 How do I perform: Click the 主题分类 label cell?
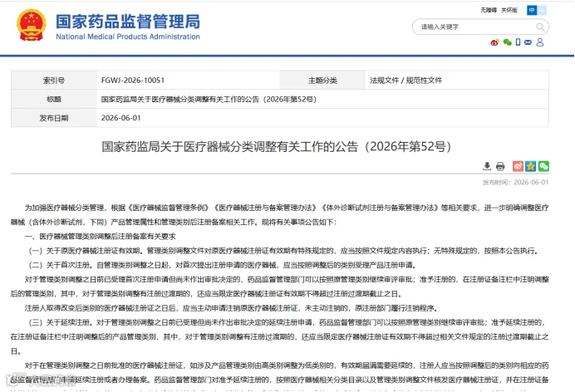[x=322, y=81]
